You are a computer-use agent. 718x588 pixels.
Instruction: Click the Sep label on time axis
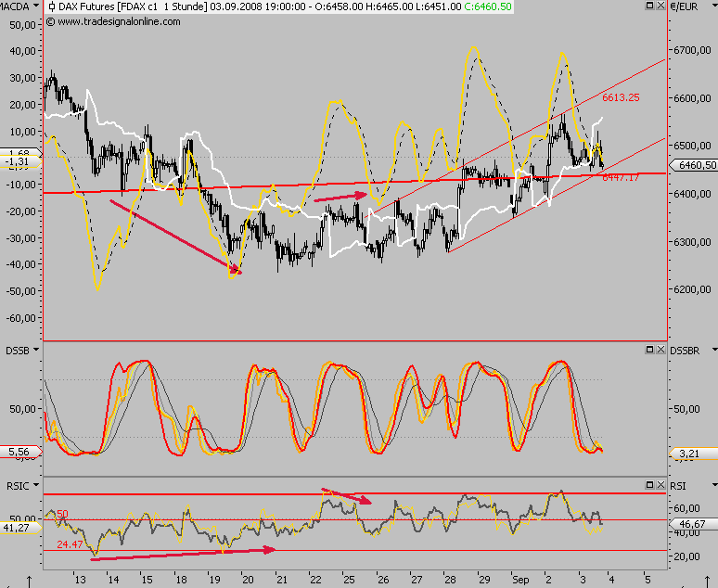[x=520, y=580]
